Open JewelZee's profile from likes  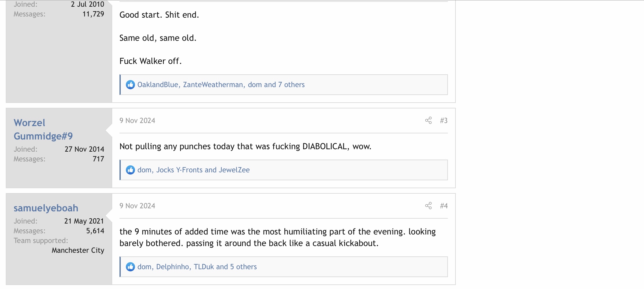point(234,170)
